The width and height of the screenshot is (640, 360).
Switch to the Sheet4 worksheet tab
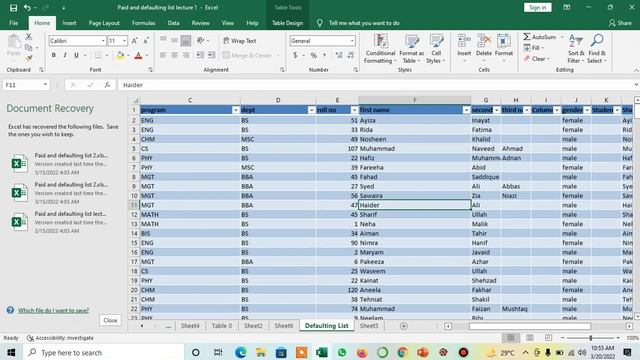point(190,326)
